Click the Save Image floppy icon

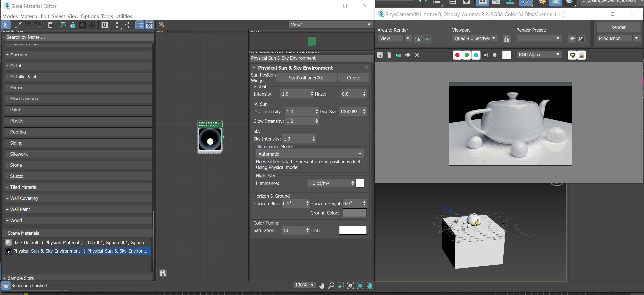click(x=380, y=55)
